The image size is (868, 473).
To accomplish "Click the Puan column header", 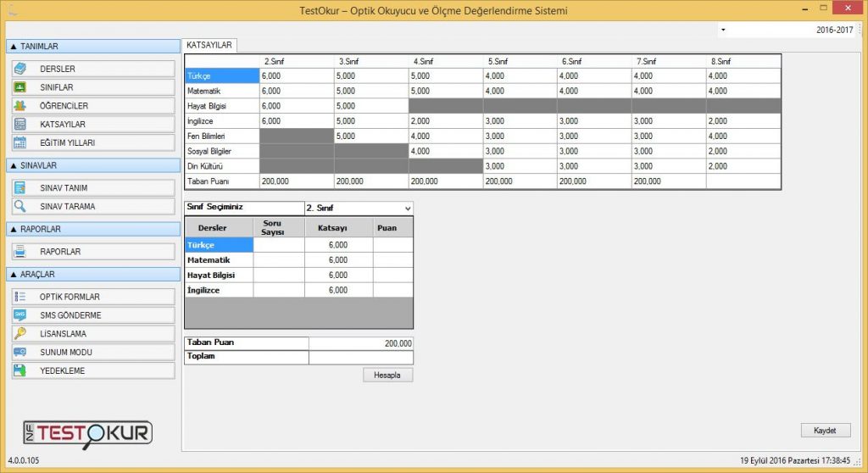I will [392, 228].
